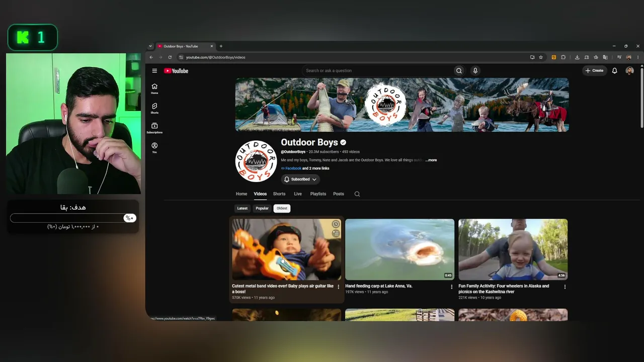Open the Chrome downloads icon
Viewport: 644px width, 362px height.
(577, 57)
